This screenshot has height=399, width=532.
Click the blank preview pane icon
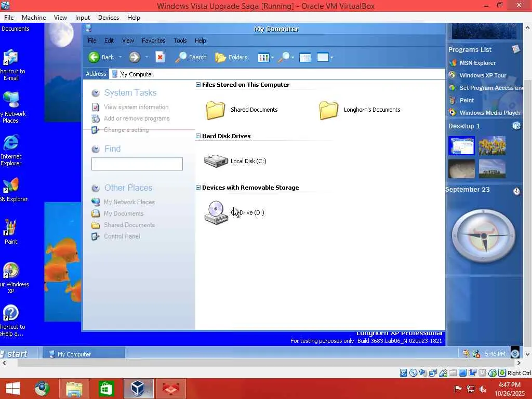click(323, 57)
